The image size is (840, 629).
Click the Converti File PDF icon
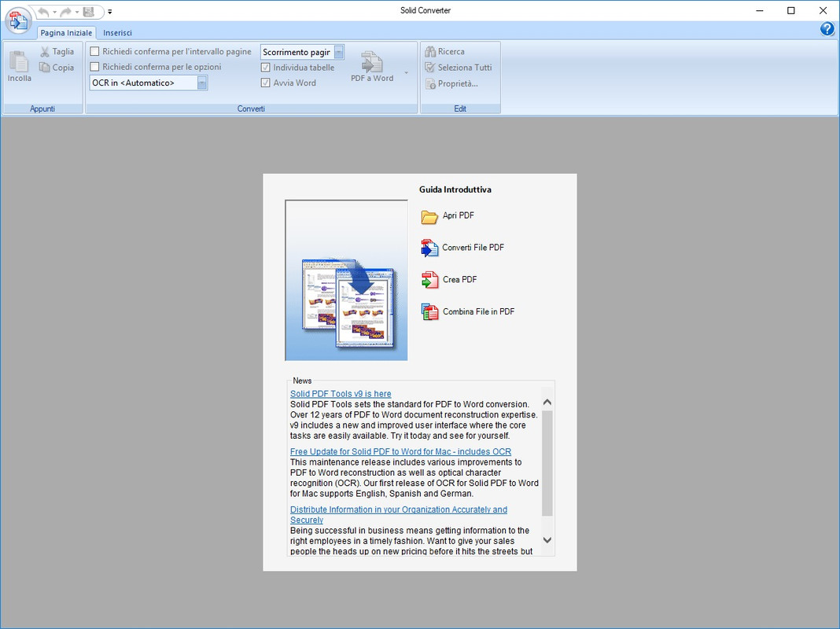pos(429,248)
